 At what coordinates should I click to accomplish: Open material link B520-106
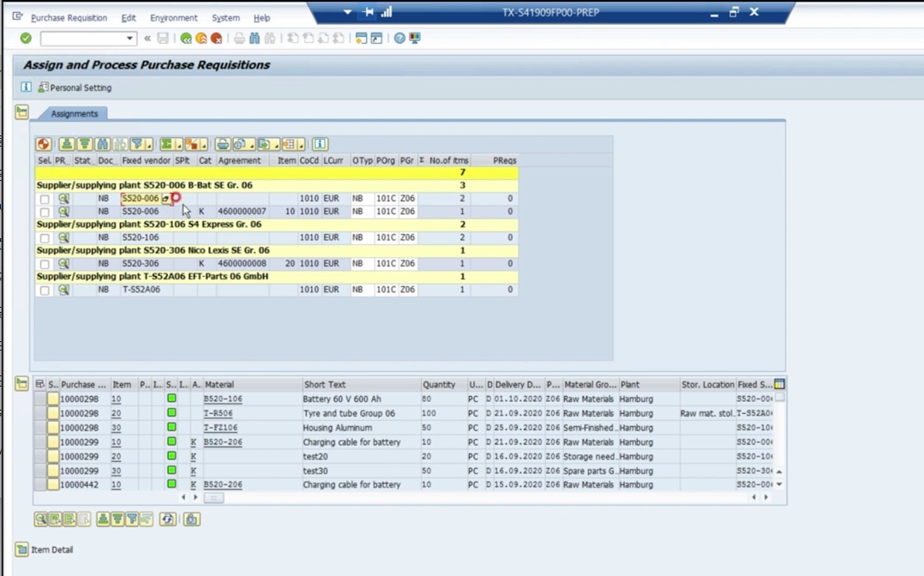tap(223, 399)
